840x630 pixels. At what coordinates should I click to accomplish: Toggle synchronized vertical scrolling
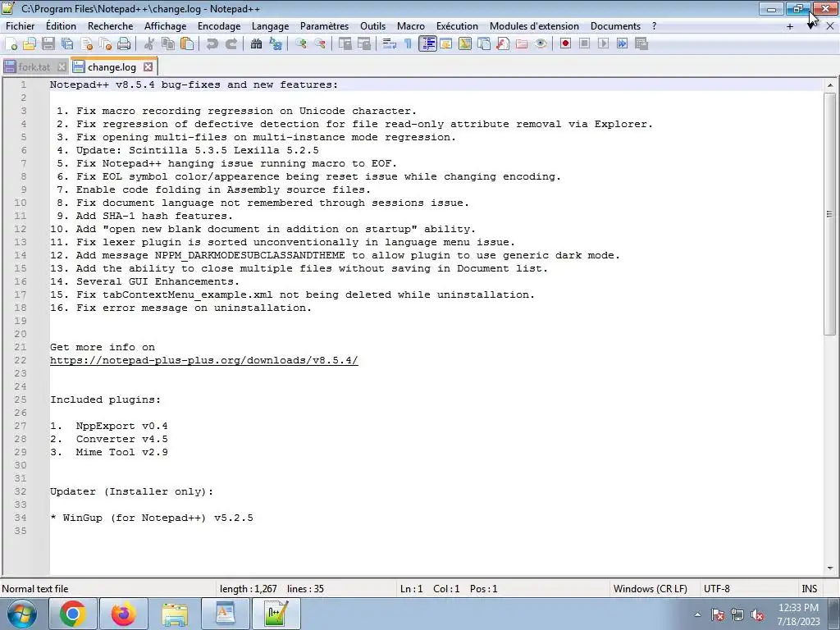coord(345,44)
